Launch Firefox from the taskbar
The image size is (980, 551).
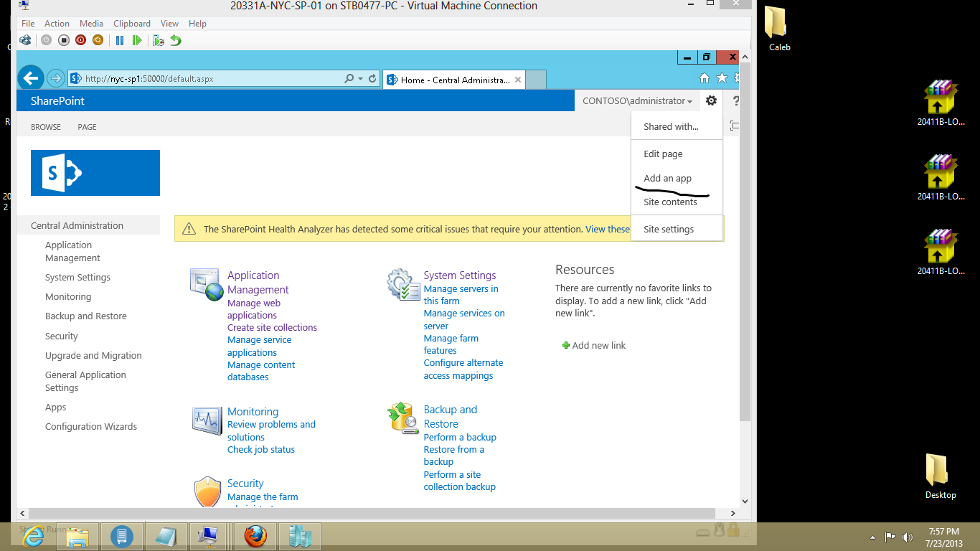[x=255, y=536]
